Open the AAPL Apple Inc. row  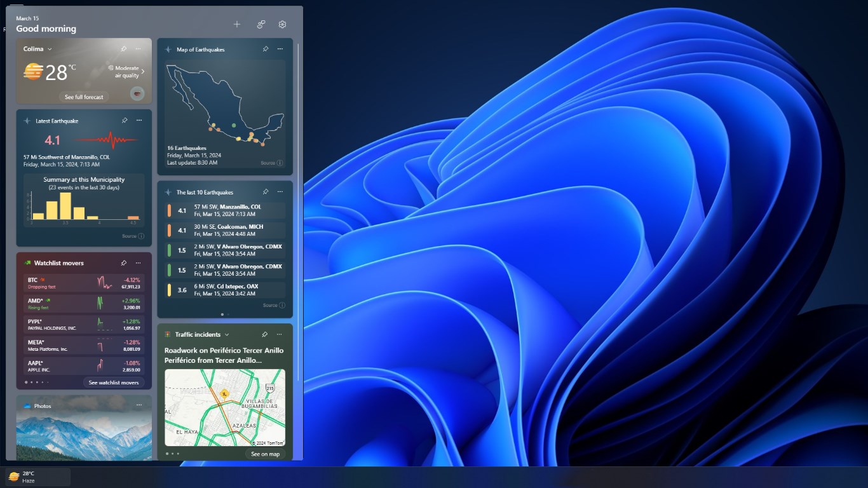[x=84, y=366]
